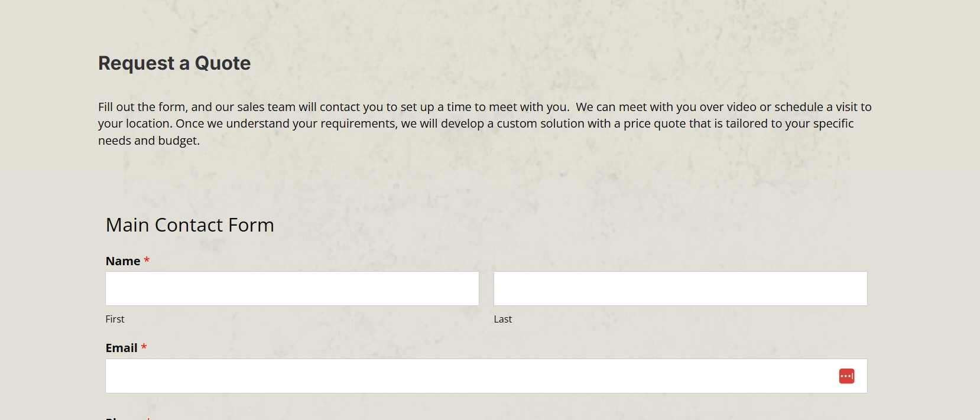Click the text "needs and budget."
Viewport: 980px width, 420px height.
coord(149,141)
